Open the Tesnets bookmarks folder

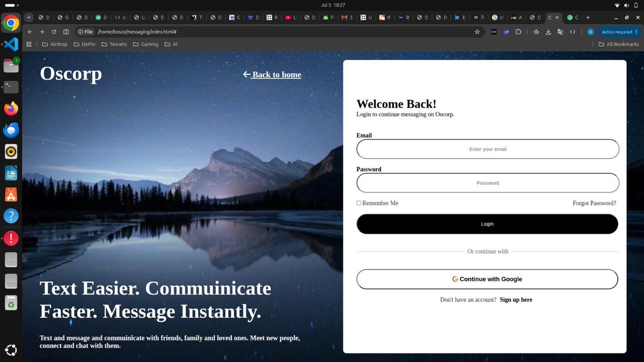[x=115, y=44]
